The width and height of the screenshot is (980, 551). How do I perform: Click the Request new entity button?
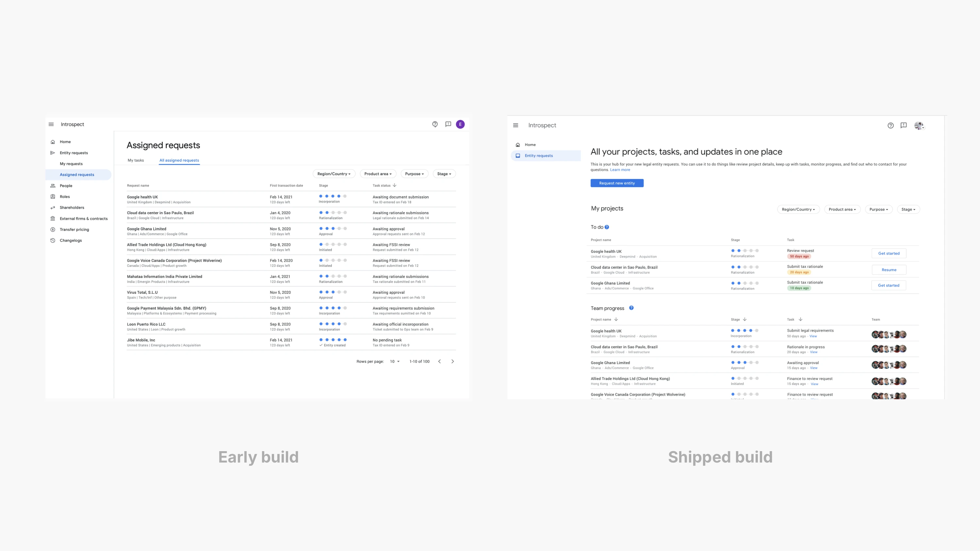click(x=617, y=183)
